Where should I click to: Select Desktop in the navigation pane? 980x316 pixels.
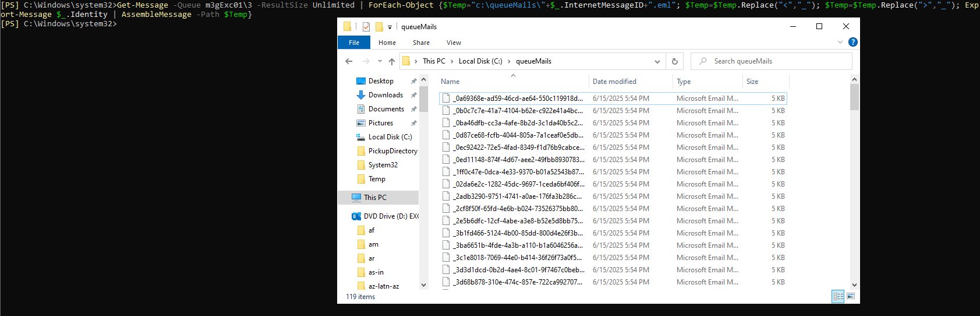pyautogui.click(x=381, y=81)
